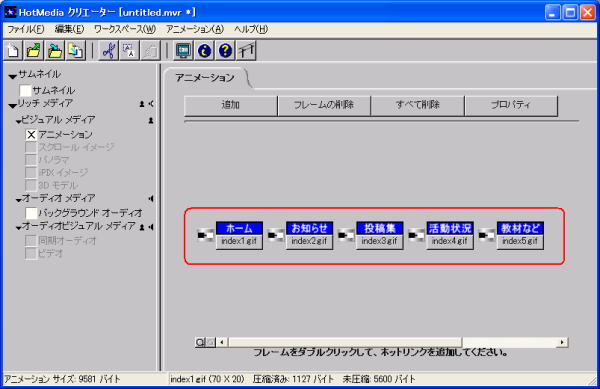
Task: Click the 圧縮済み: 1127 バイト status text
Action: (x=293, y=379)
